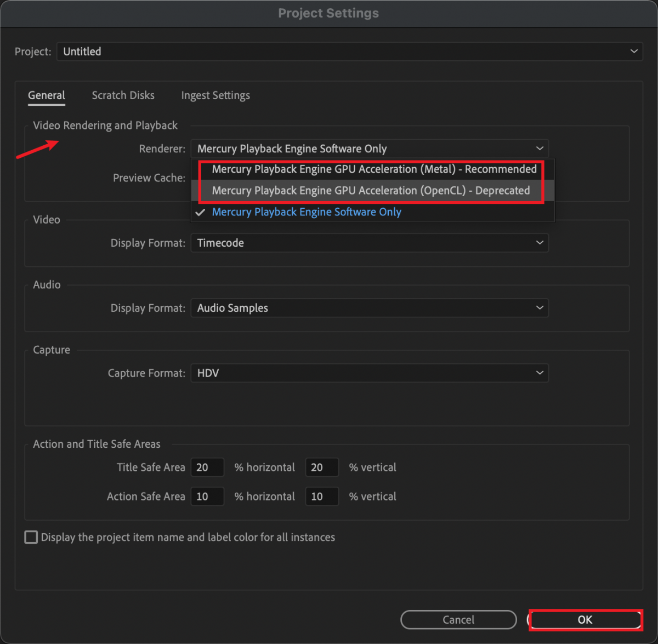Switch to the Scratch Disks tab
This screenshot has width=658, height=644.
point(123,95)
